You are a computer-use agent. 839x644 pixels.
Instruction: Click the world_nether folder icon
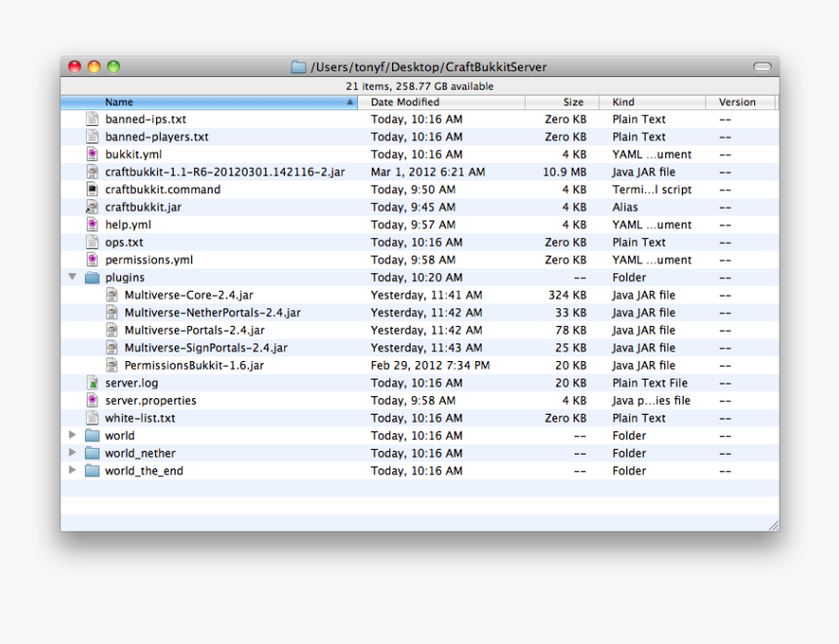click(x=92, y=453)
